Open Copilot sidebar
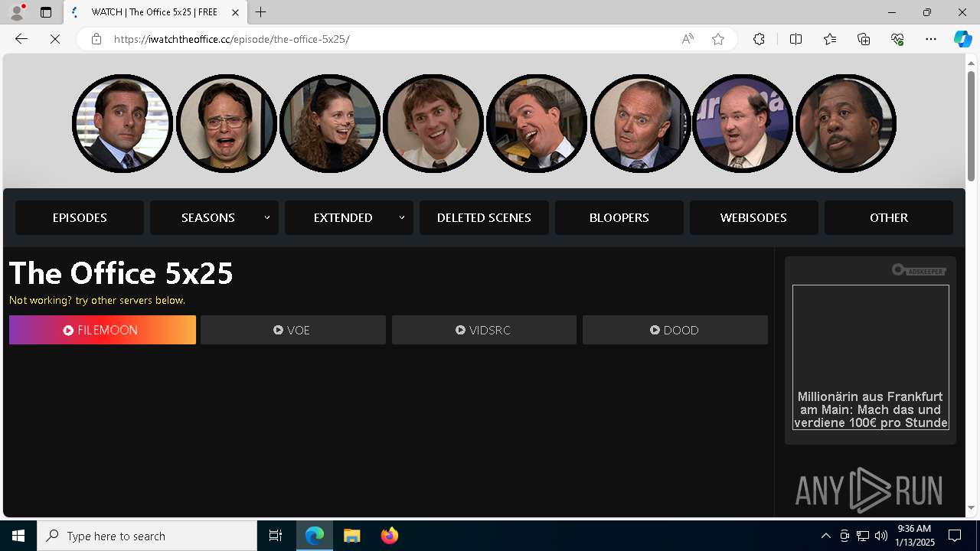Image resolution: width=980 pixels, height=551 pixels. (x=962, y=39)
